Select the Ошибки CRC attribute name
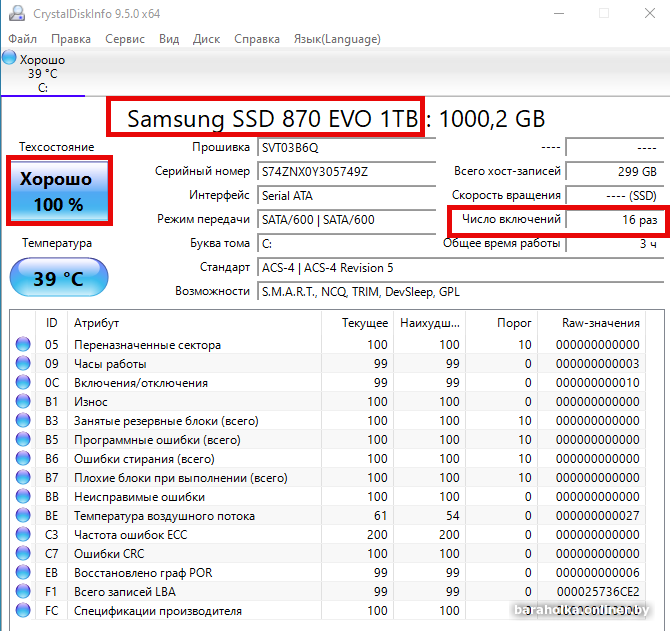The width and height of the screenshot is (670, 631). tap(109, 554)
